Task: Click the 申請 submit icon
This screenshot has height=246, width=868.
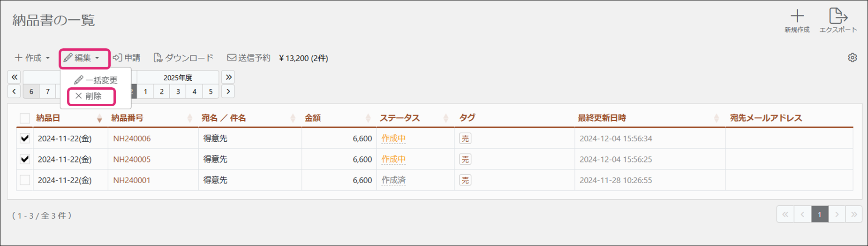Action: pyautogui.click(x=117, y=58)
